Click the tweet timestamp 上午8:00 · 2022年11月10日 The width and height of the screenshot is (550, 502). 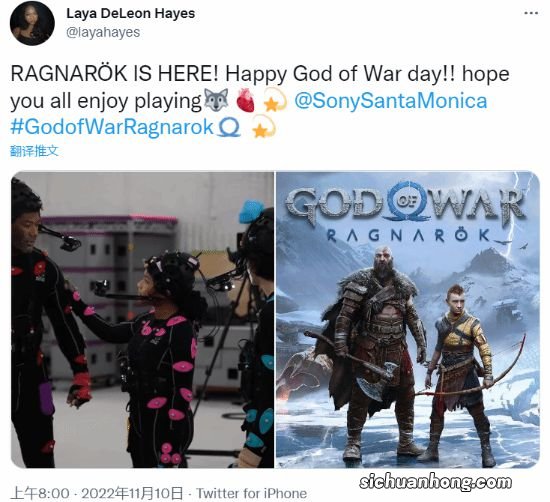tap(97, 493)
